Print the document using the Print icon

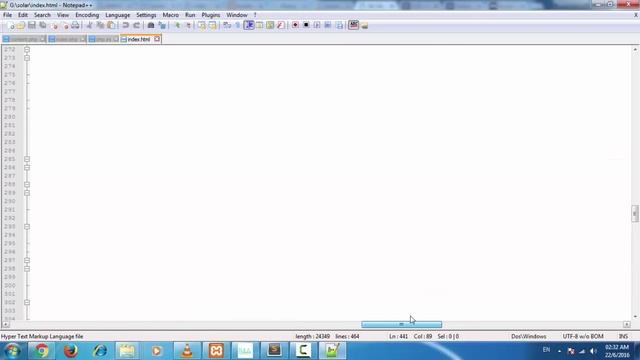coord(76,25)
